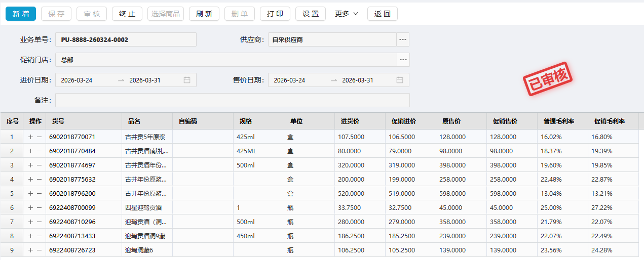This screenshot has width=644, height=260.
Task: Click the ellipsis button beside 促销门店 field
Action: click(403, 60)
